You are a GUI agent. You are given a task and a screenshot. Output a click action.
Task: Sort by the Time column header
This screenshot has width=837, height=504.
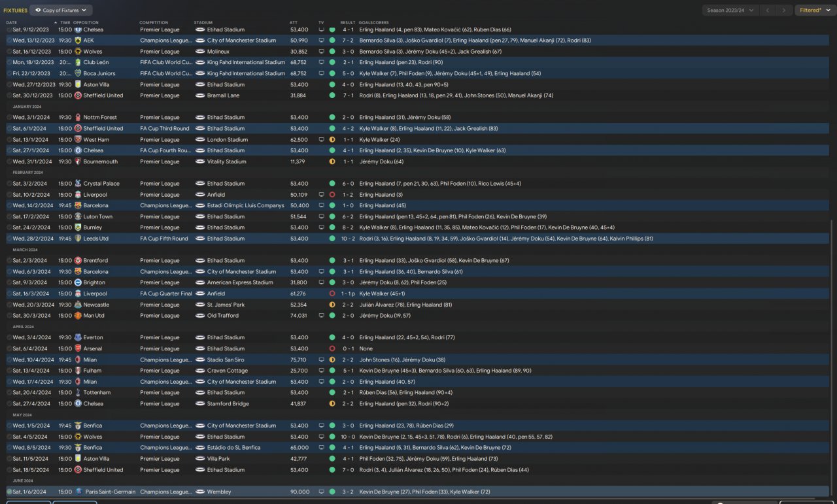pyautogui.click(x=65, y=23)
